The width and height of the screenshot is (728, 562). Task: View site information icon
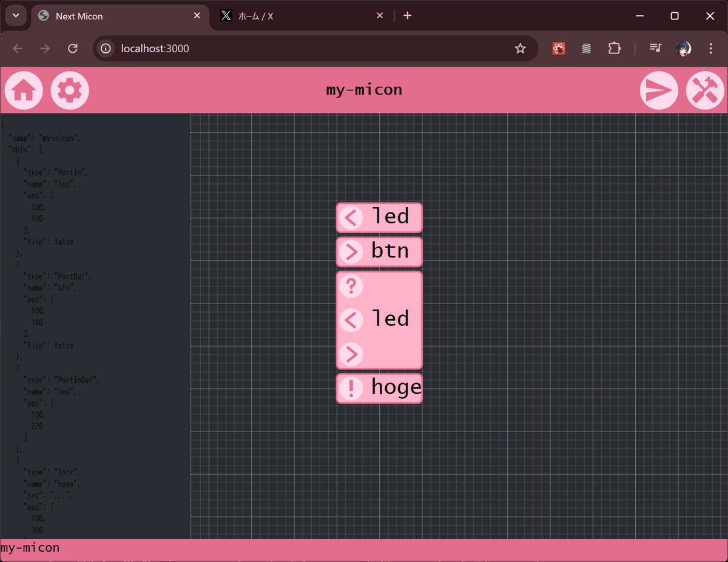(106, 49)
